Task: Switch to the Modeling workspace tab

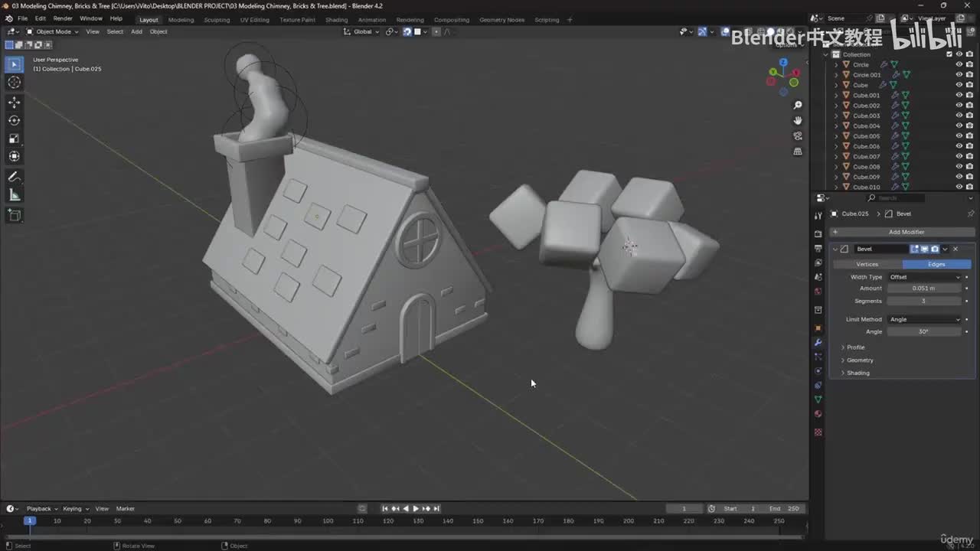Action: coord(181,20)
